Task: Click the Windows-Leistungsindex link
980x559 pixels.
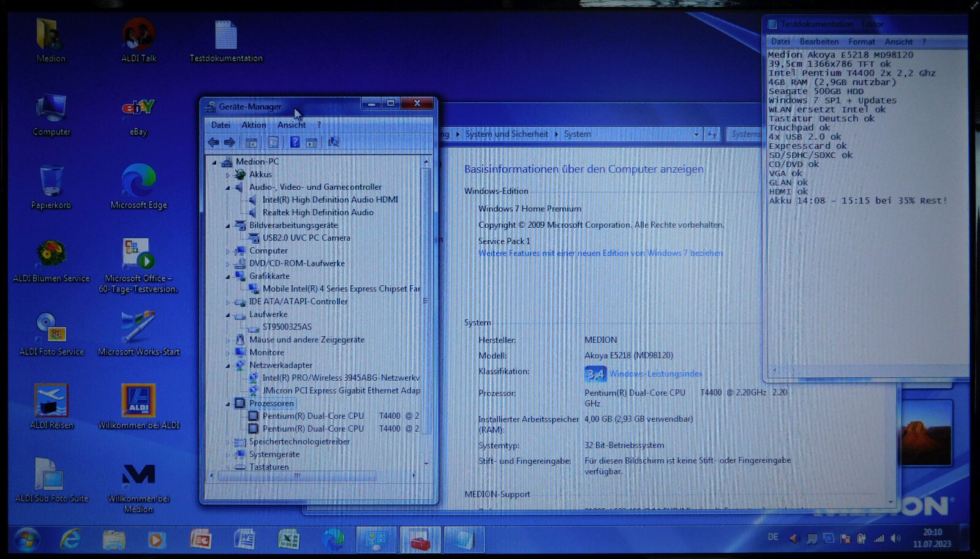Action: (x=655, y=374)
